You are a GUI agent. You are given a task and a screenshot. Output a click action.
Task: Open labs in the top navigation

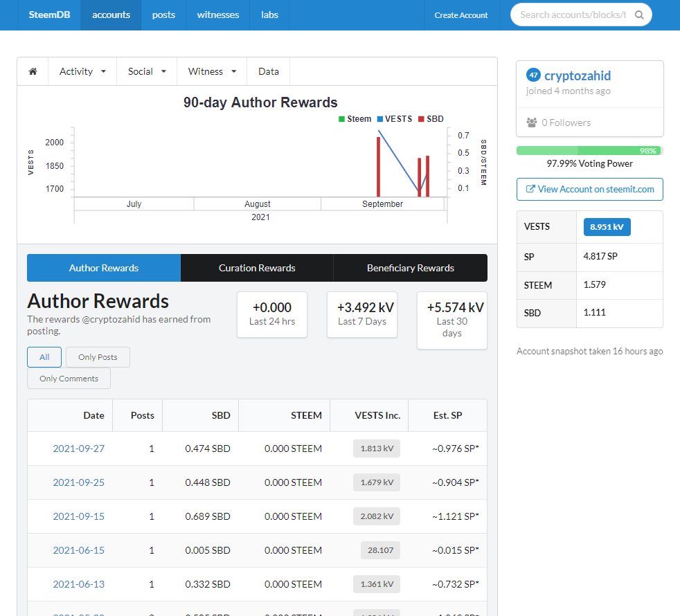point(269,15)
